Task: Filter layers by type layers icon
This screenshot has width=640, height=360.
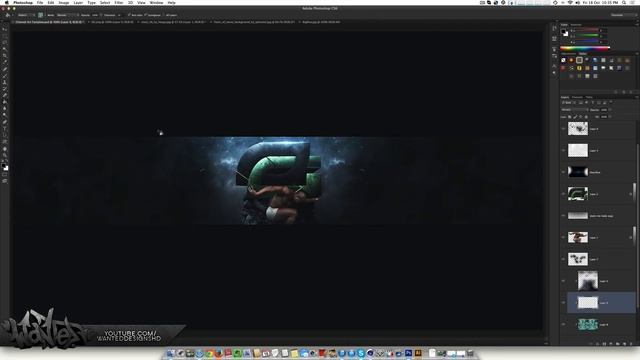Action: click(x=593, y=102)
